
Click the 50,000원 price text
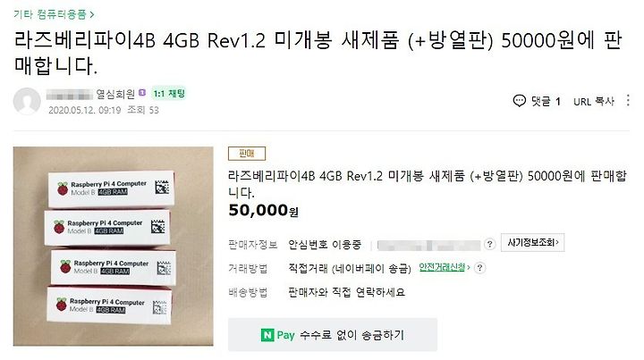pos(263,210)
